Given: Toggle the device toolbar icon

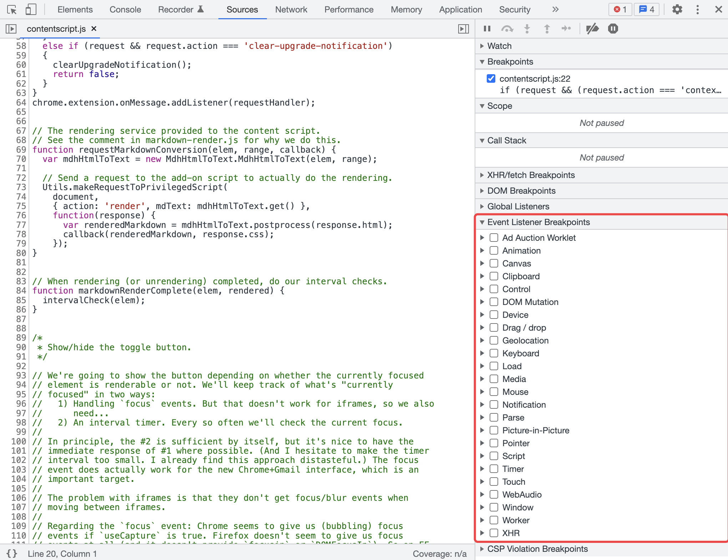Looking at the screenshot, I should click(31, 9).
